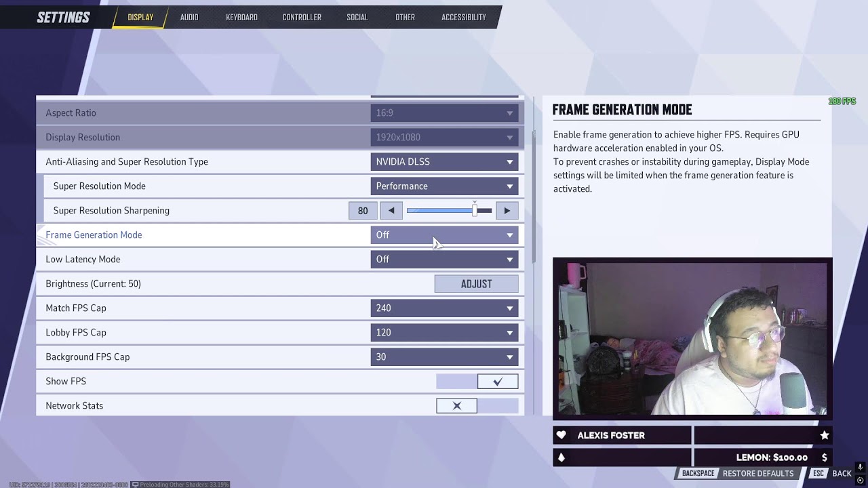This screenshot has height=488, width=868.
Task: Click the Back button
Action: coord(842,473)
